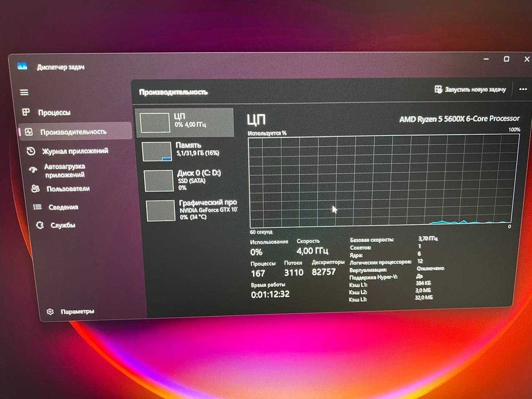
Task: Click the Использование 0% value
Action: [257, 253]
